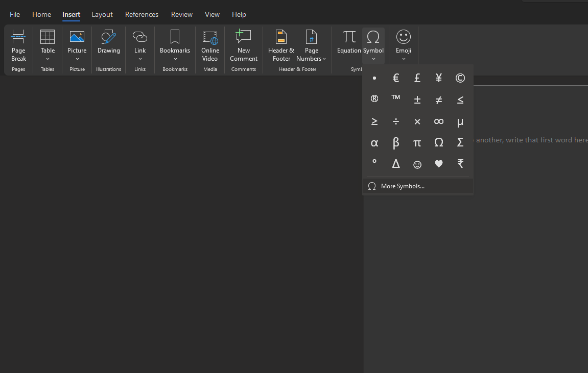588x373 pixels.
Task: Insert the heart symbol
Action: tap(439, 164)
